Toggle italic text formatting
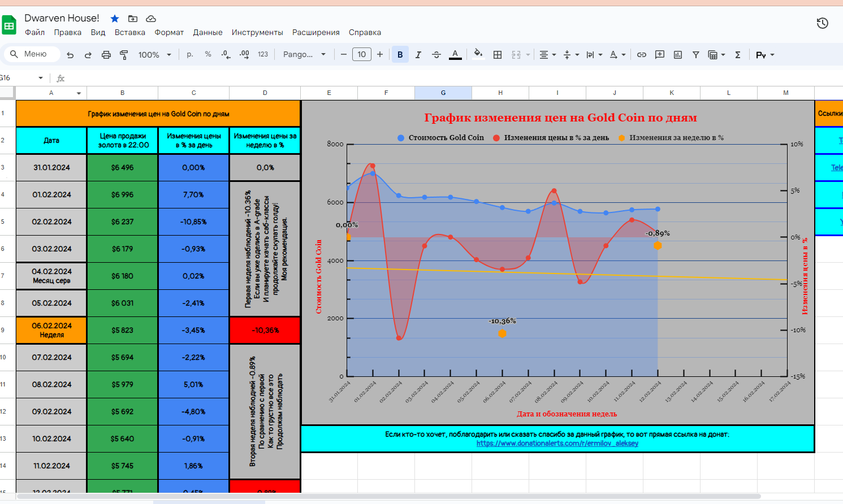Image resolution: width=843 pixels, height=504 pixels. click(418, 55)
